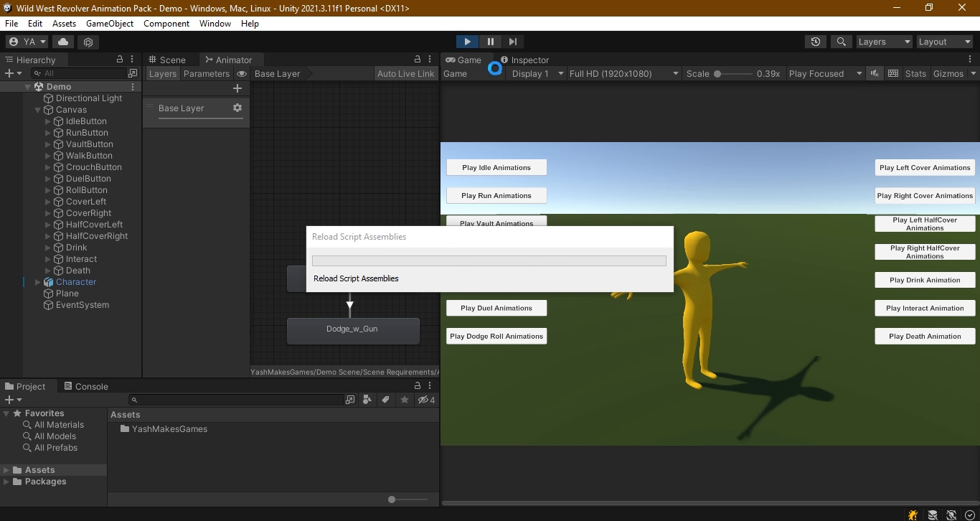The image size is (980, 521).
Task: Click the Play button
Action: pos(467,42)
